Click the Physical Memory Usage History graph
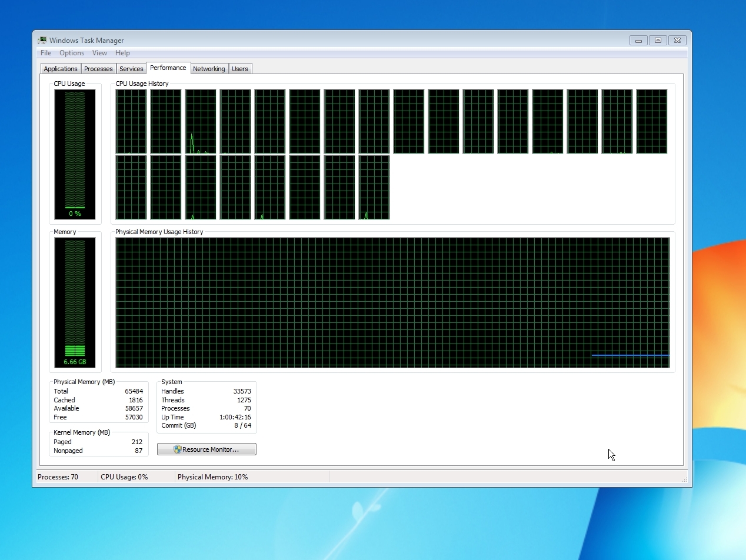Image resolution: width=746 pixels, height=560 pixels. click(x=392, y=302)
